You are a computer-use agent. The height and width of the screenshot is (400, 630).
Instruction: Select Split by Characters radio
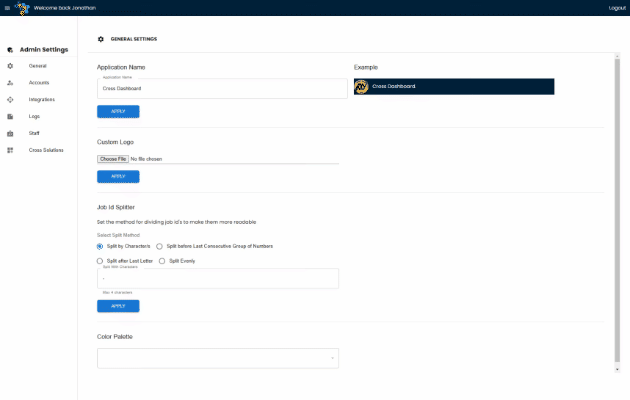pos(100,246)
